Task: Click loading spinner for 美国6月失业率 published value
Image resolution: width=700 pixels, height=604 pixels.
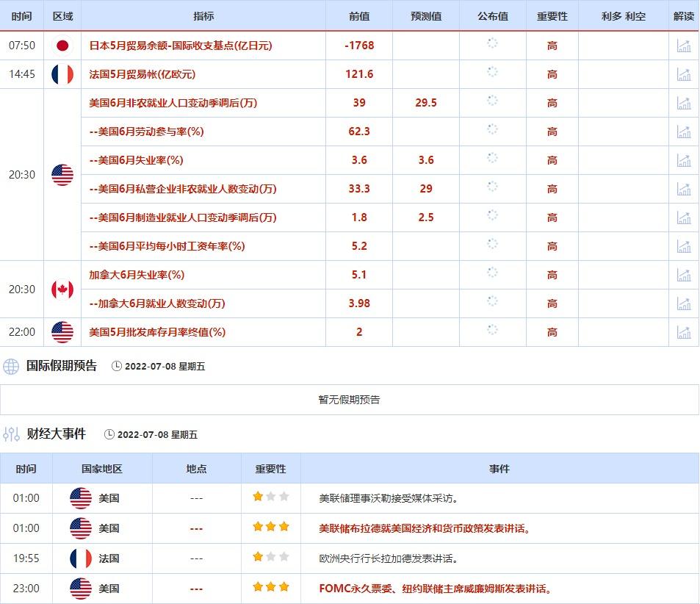Action: click(x=492, y=158)
